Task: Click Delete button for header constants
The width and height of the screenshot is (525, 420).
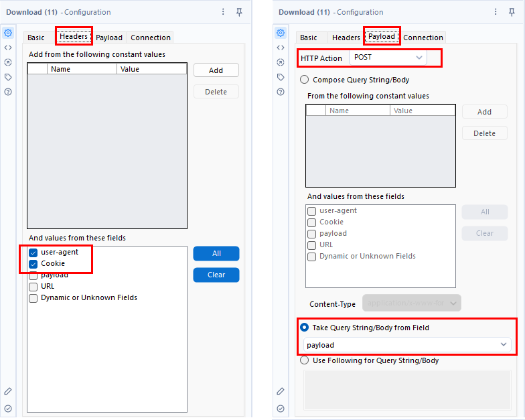Action: pos(216,92)
